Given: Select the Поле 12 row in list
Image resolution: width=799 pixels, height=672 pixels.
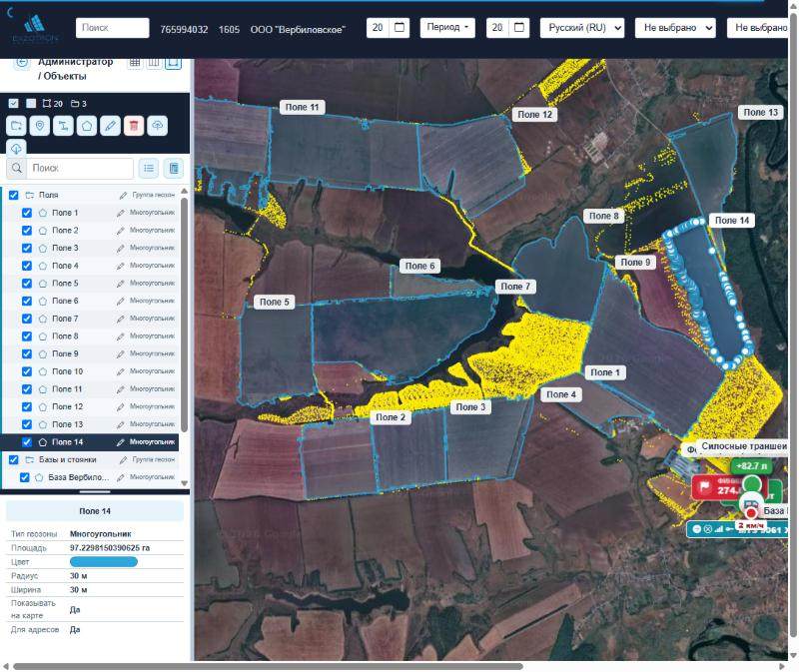Looking at the screenshot, I should pos(91,407).
